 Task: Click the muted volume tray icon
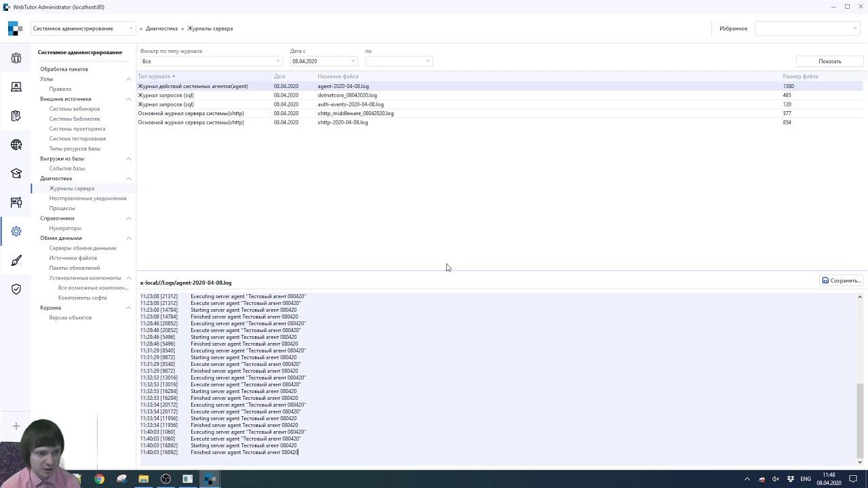(x=776, y=479)
